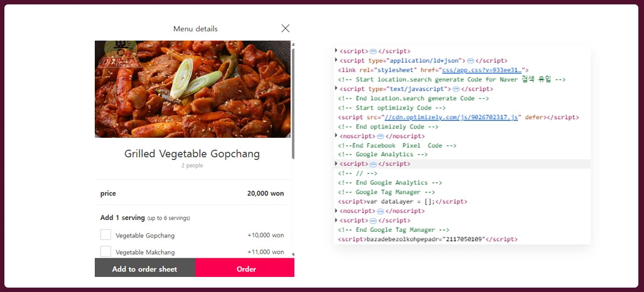
Task: Select the var dataLayer script line
Action: point(402,202)
